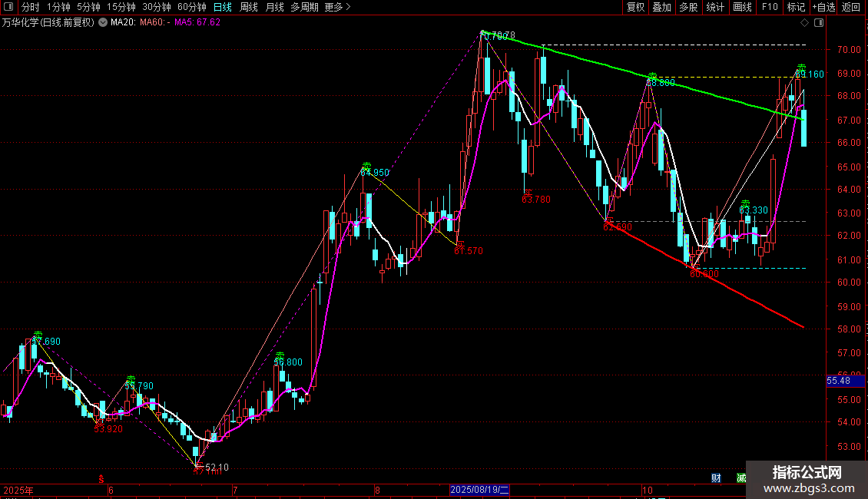Click the 64.950 peak label
The width and height of the screenshot is (868, 499).
(375, 173)
